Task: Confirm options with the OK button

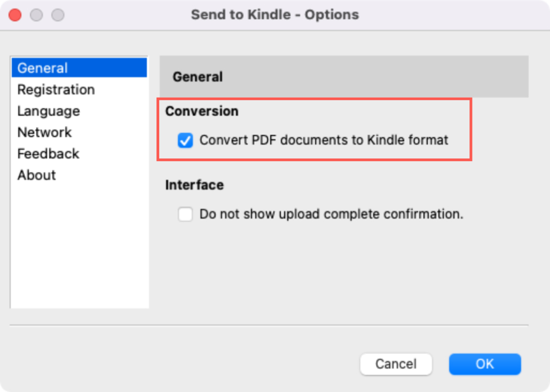Action: (485, 364)
